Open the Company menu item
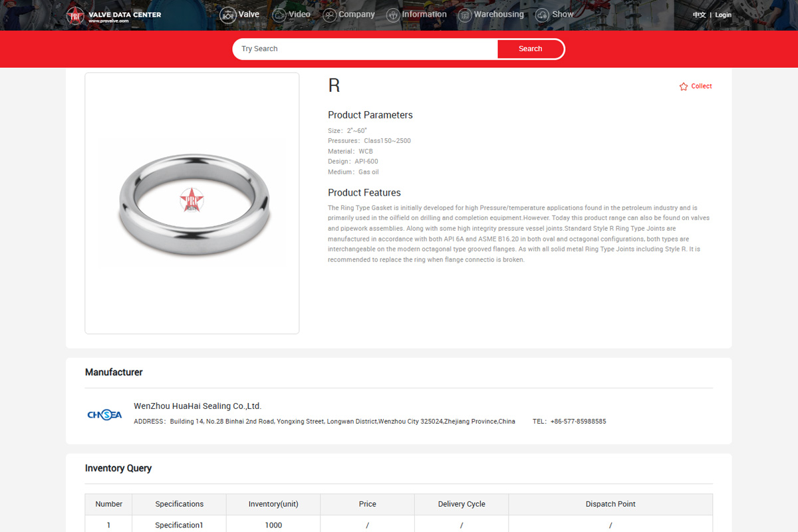 pos(356,14)
